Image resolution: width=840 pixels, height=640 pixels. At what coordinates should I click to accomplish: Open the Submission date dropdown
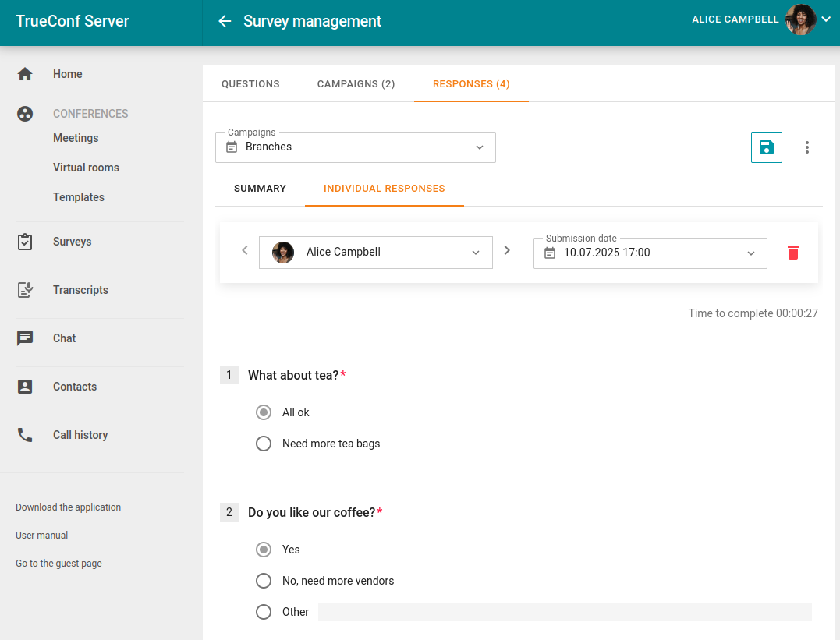coord(650,253)
